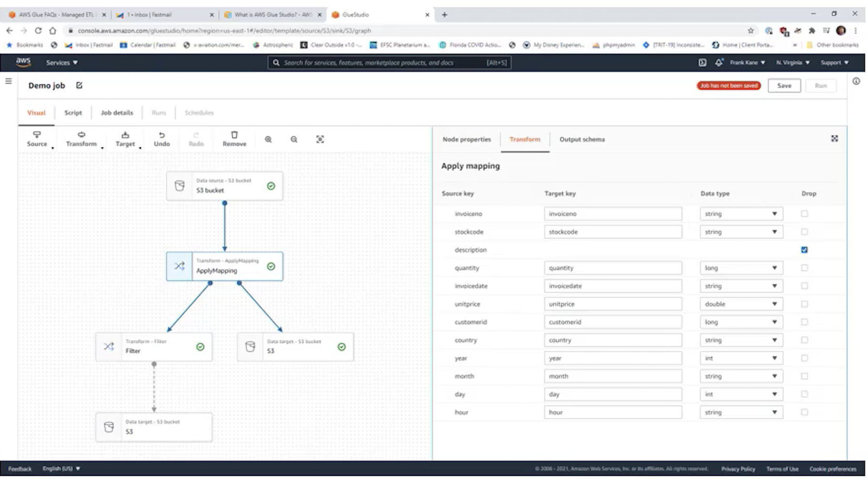This screenshot has height=479, width=868.
Task: Edit the Demo job name
Action: (x=79, y=85)
